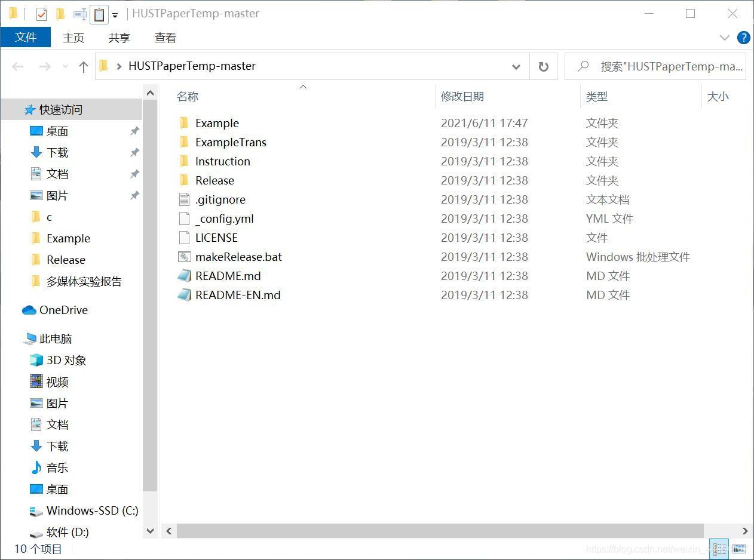Select the makeRelease.bat batch file icon

point(184,257)
